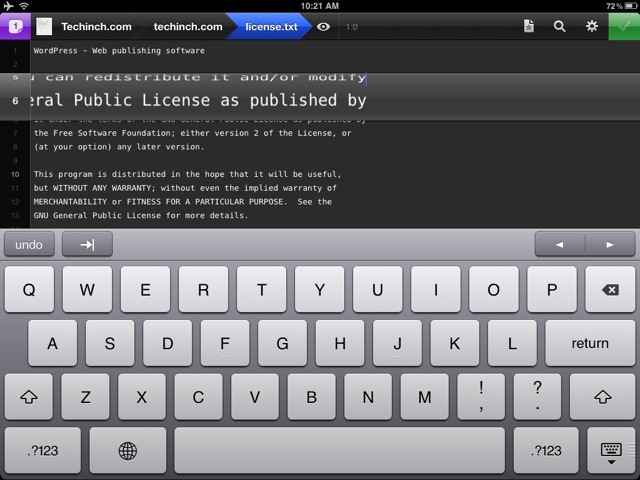This screenshot has width=640, height=480.
Task: Hide keyboard with the keyboard dismiss key
Action: coord(611,450)
